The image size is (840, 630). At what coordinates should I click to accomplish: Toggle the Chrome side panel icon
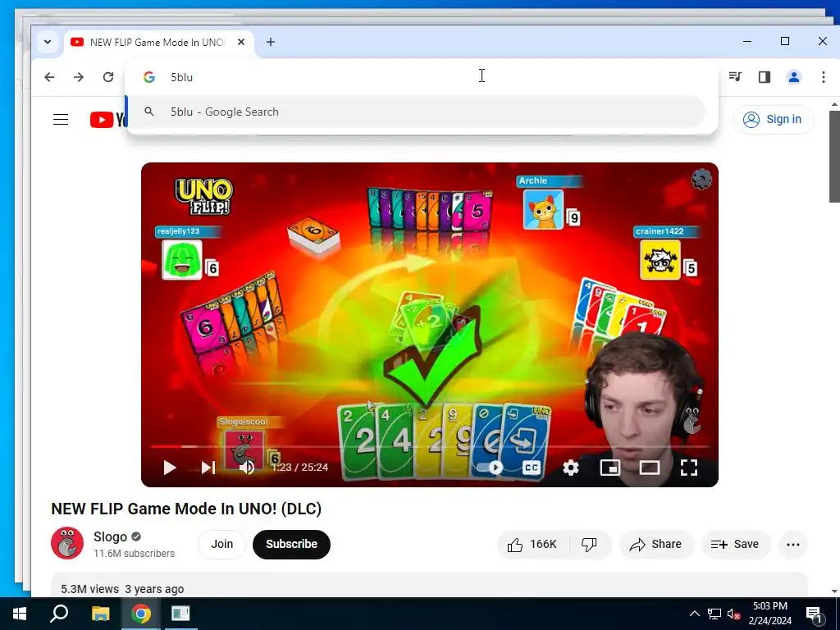[765, 77]
